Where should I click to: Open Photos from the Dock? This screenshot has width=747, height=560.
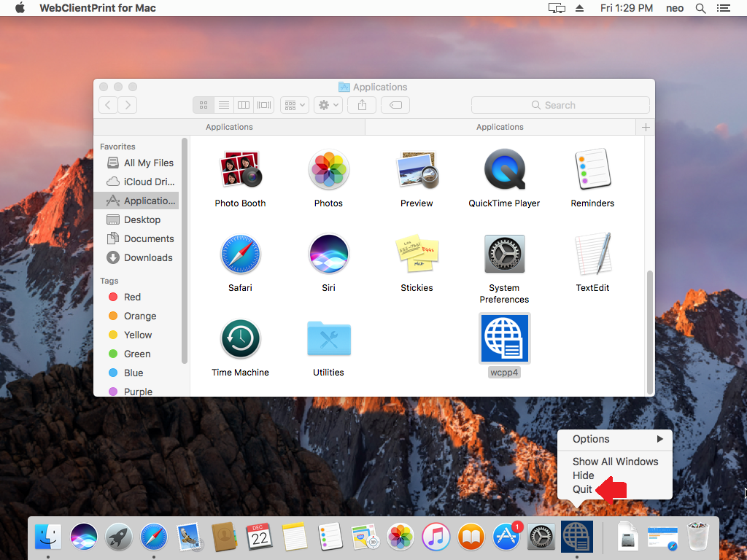[x=400, y=537]
